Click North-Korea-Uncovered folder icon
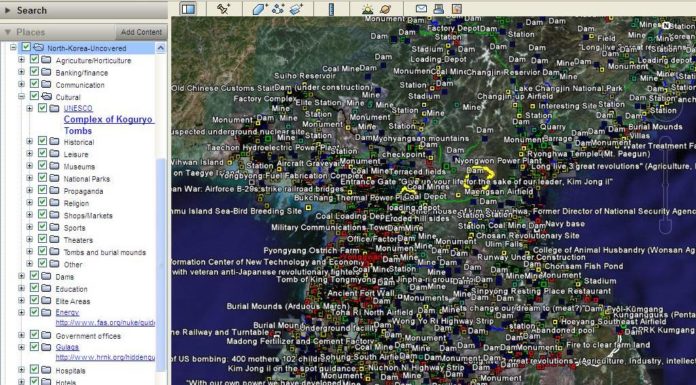Viewport: 696px width, 385px height. (39, 48)
